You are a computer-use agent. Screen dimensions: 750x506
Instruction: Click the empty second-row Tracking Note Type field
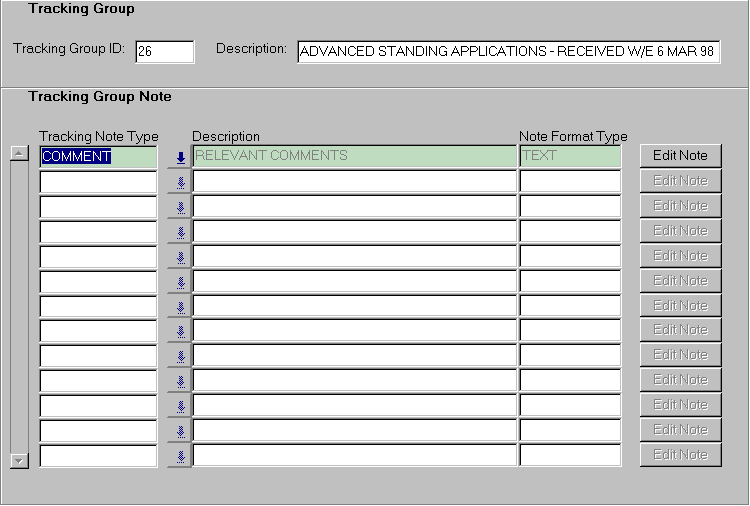click(98, 181)
